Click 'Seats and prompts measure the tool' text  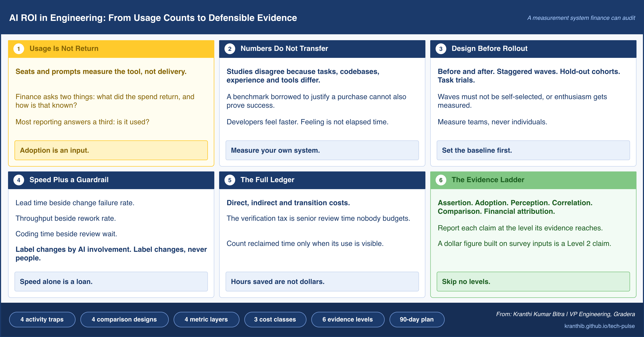coord(101,72)
